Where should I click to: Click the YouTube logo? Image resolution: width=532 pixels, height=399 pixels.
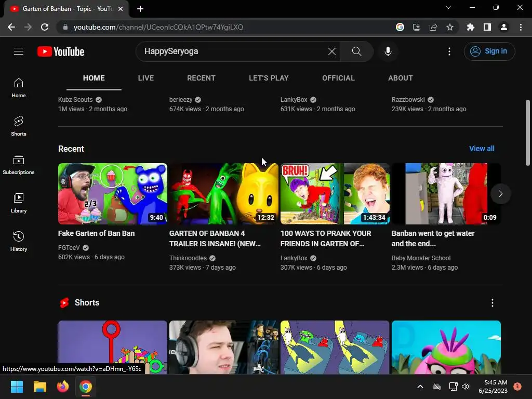point(61,51)
